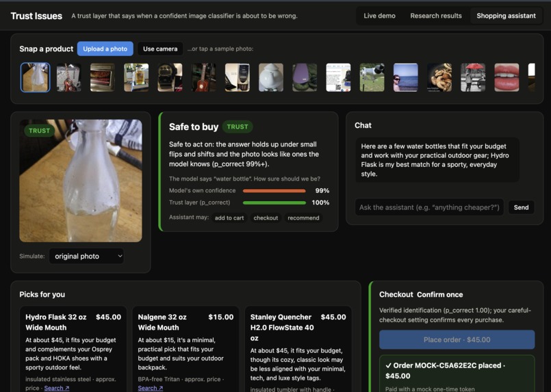The width and height of the screenshot is (551, 392).
Task: Click the checkout chip
Action: 266,218
